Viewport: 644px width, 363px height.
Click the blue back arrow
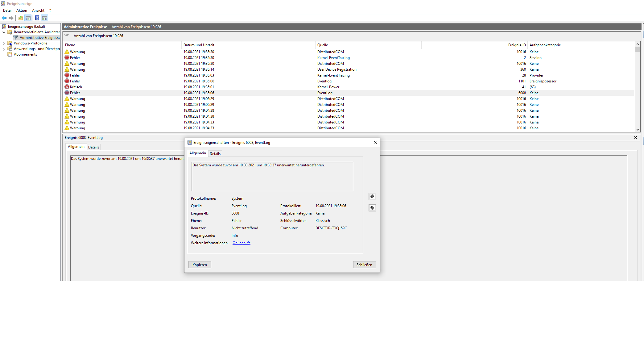pyautogui.click(x=4, y=18)
